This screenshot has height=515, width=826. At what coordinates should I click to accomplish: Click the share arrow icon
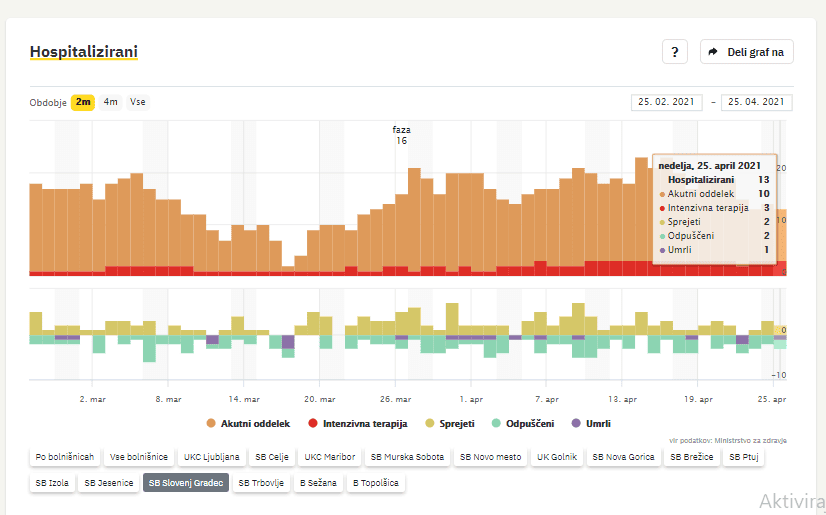pyautogui.click(x=715, y=52)
